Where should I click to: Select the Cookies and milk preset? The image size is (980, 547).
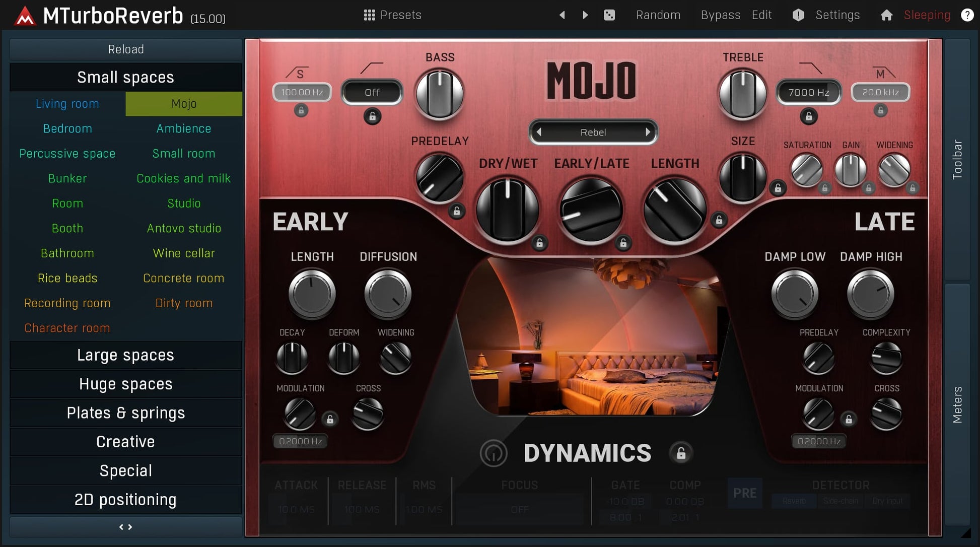tap(183, 178)
